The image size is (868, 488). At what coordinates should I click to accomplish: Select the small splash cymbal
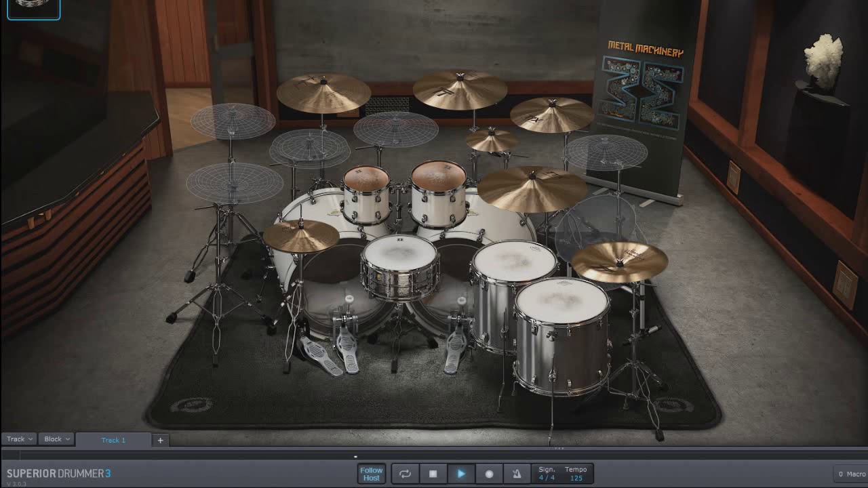[x=492, y=140]
